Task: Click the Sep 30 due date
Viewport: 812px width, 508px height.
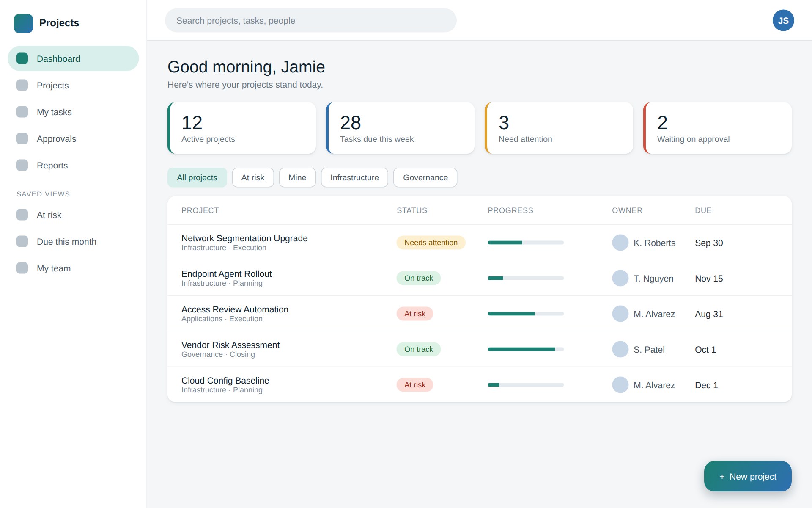Action: [x=709, y=243]
